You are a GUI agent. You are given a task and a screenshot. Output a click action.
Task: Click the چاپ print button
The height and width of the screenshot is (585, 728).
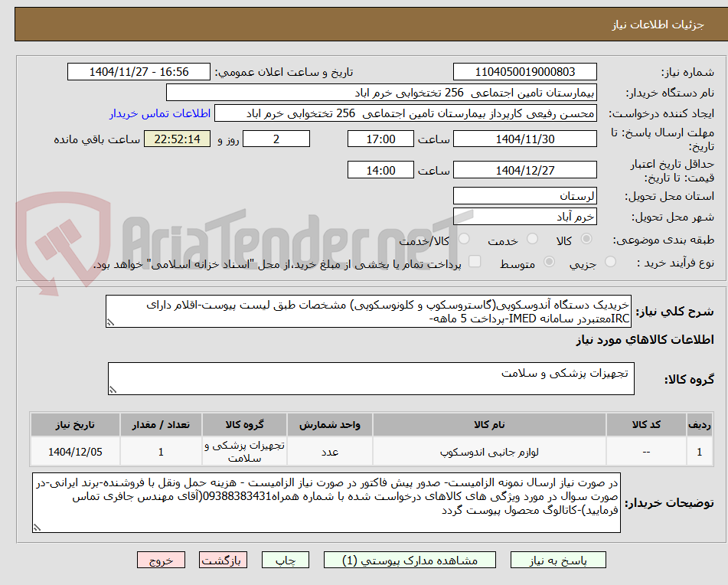pyautogui.click(x=285, y=560)
